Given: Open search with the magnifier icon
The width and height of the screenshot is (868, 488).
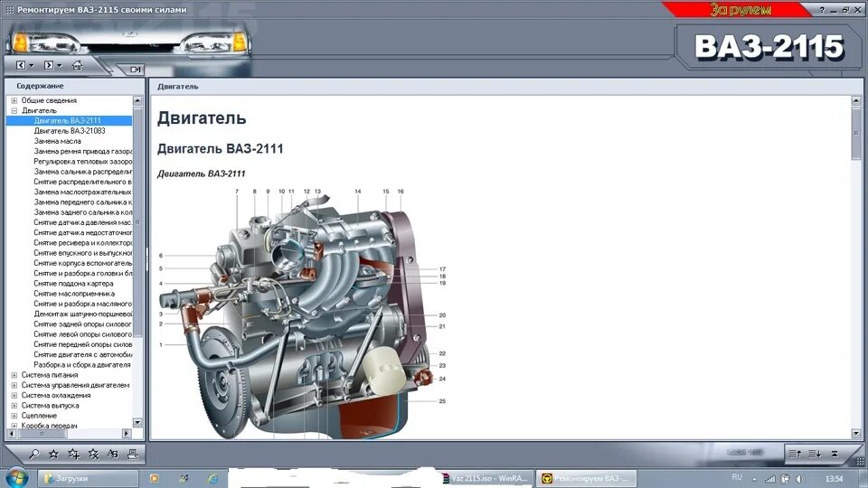Looking at the screenshot, I should pos(34,455).
